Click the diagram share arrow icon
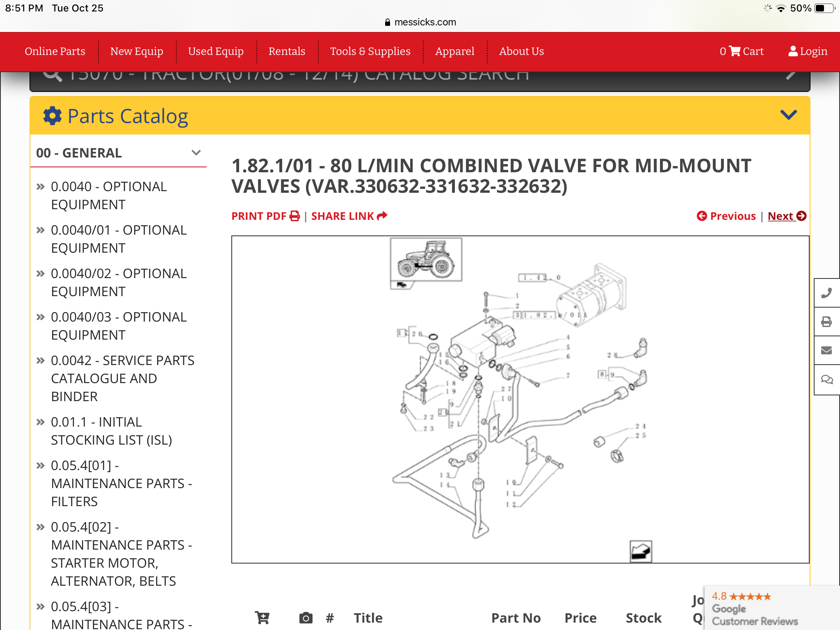The image size is (840, 630). [x=641, y=551]
